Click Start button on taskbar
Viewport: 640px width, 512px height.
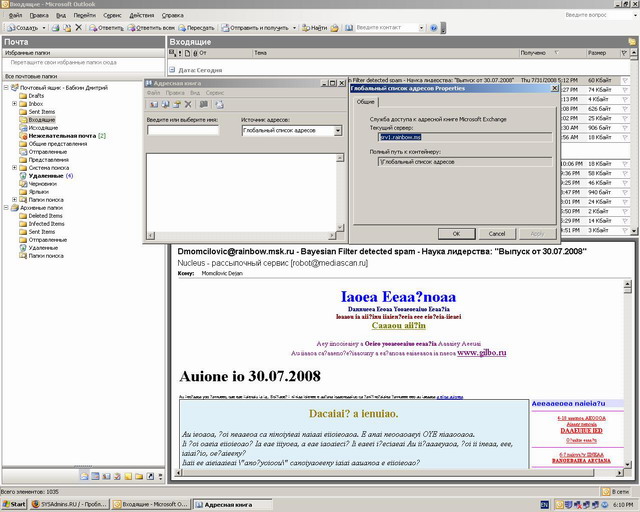click(x=13, y=504)
